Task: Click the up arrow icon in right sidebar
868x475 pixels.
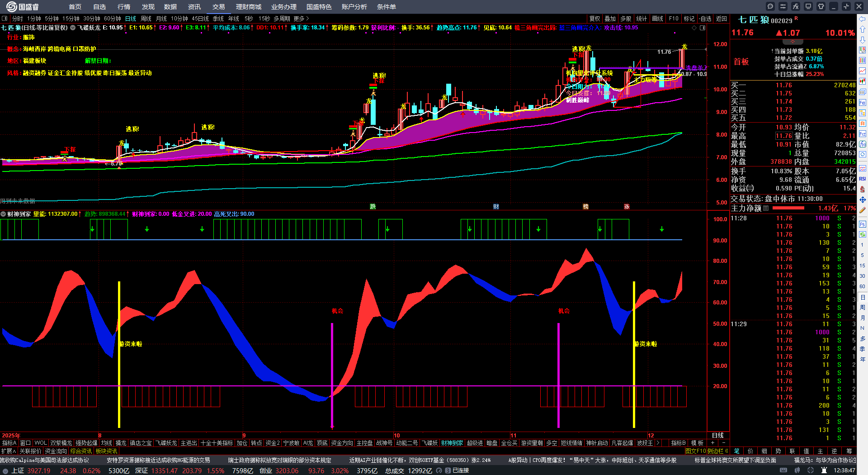Action: coord(863,29)
